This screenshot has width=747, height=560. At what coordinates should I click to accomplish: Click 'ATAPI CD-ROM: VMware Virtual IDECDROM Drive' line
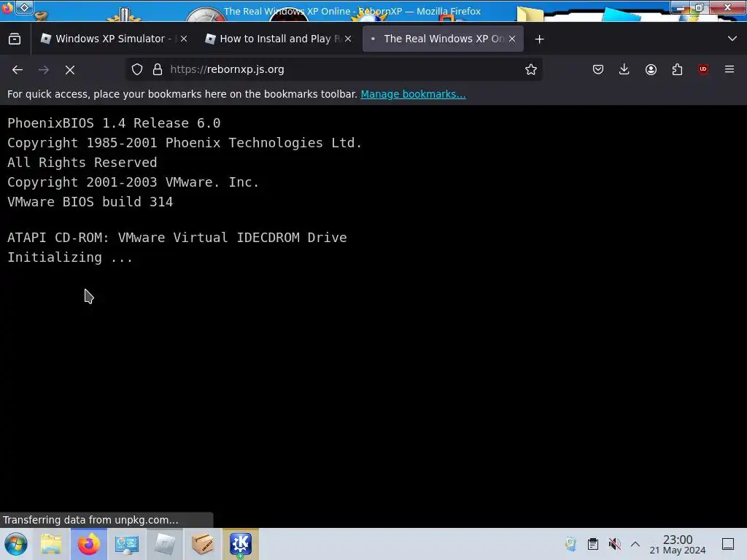tap(177, 238)
